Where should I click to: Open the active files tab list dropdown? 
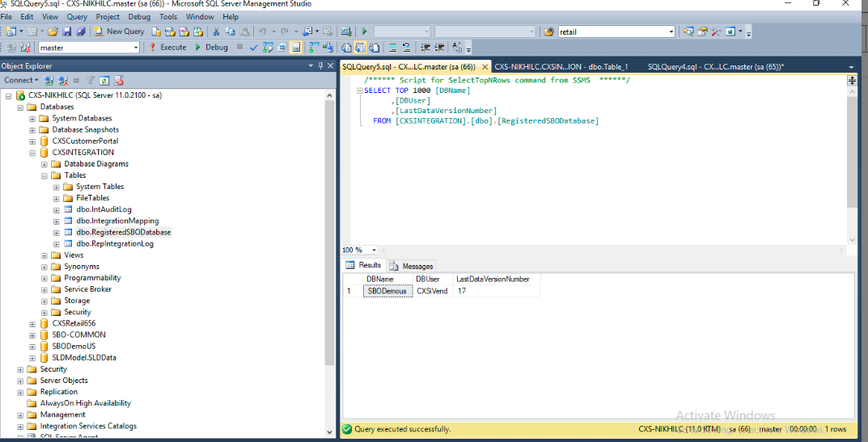pyautogui.click(x=851, y=68)
